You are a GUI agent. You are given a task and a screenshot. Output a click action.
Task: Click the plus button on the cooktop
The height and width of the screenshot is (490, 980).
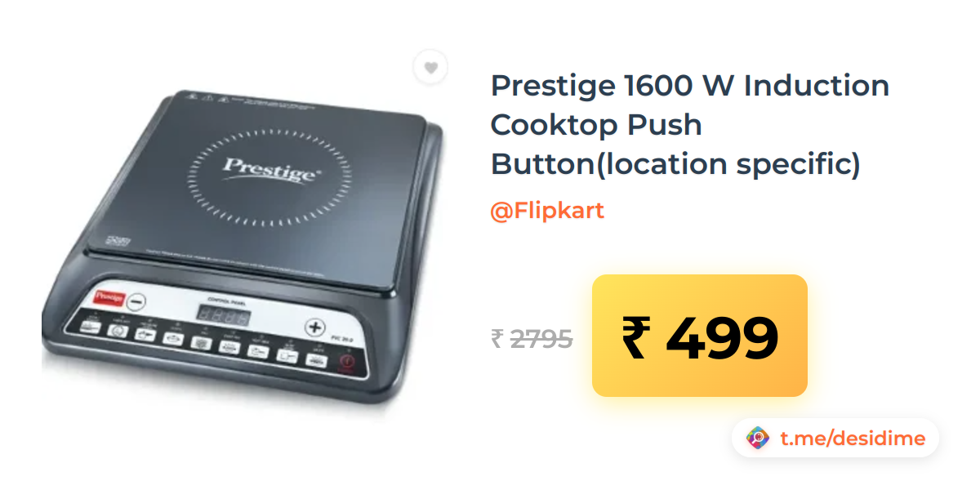315,327
